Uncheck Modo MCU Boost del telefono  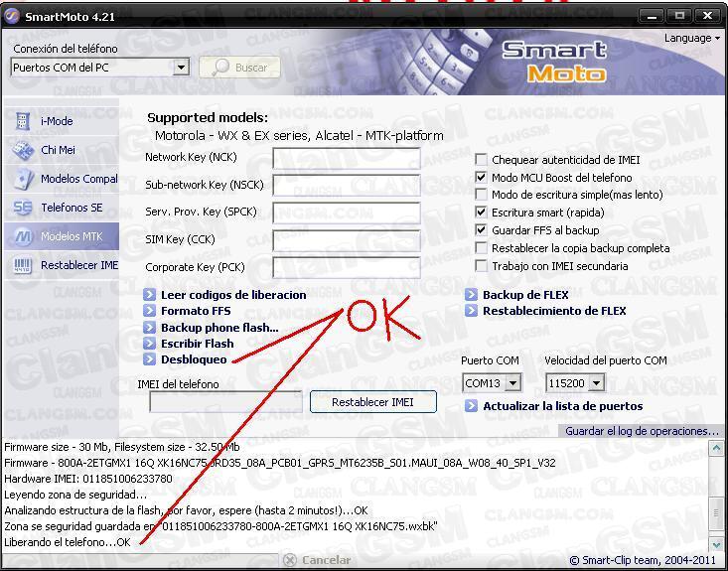pyautogui.click(x=482, y=178)
